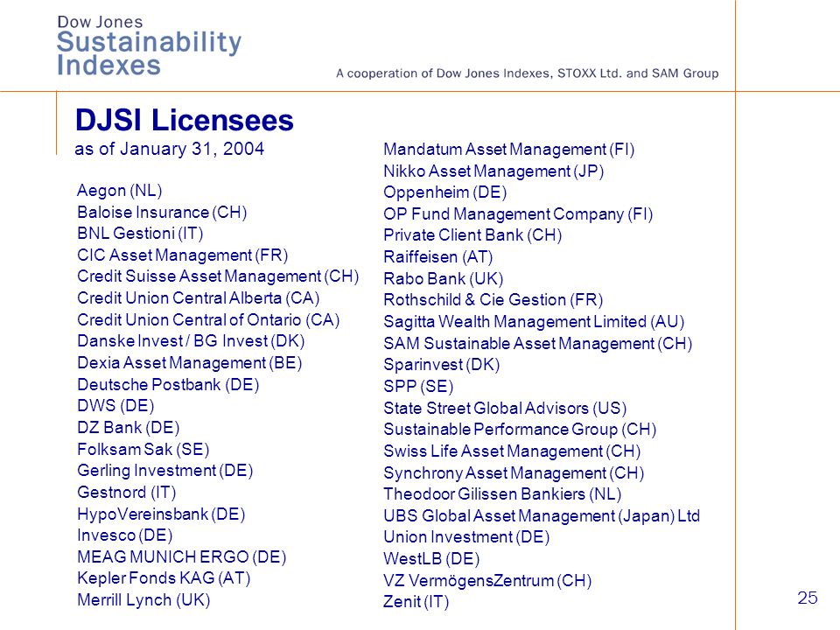
Task: Click 'Gerling Investment (DE)'
Action: coord(165,471)
